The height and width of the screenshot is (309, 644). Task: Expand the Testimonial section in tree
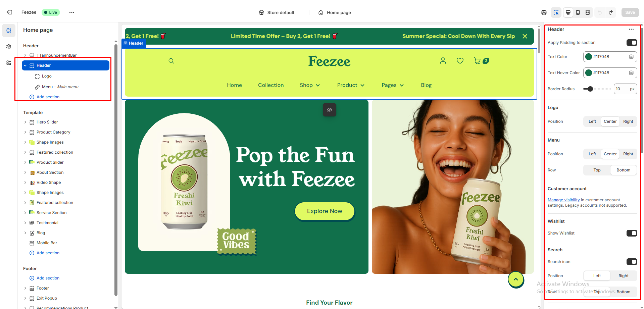25,223
